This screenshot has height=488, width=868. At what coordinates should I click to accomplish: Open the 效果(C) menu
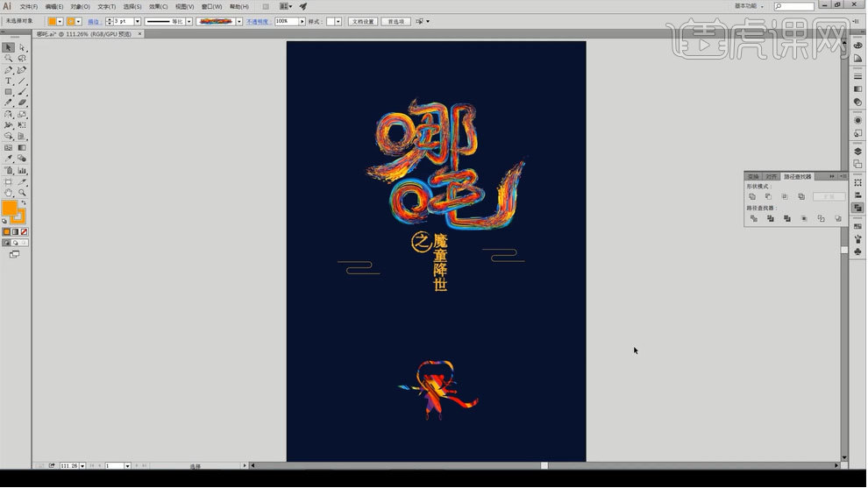[159, 7]
